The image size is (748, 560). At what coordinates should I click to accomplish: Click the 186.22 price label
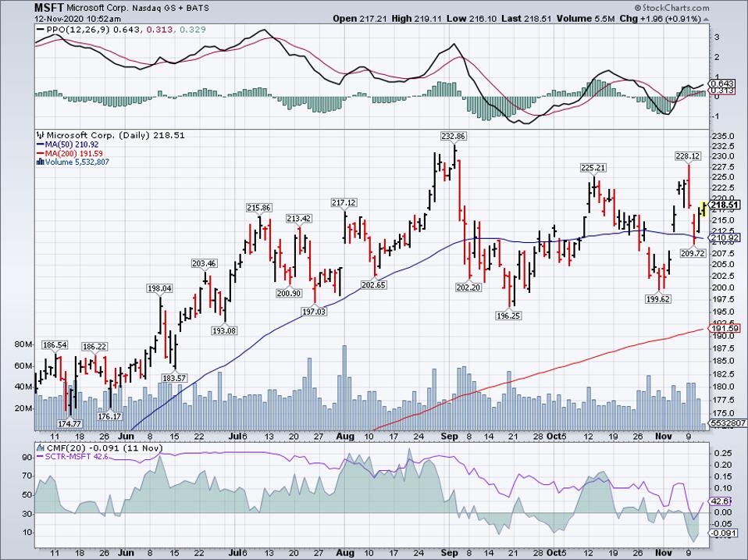tap(94, 346)
